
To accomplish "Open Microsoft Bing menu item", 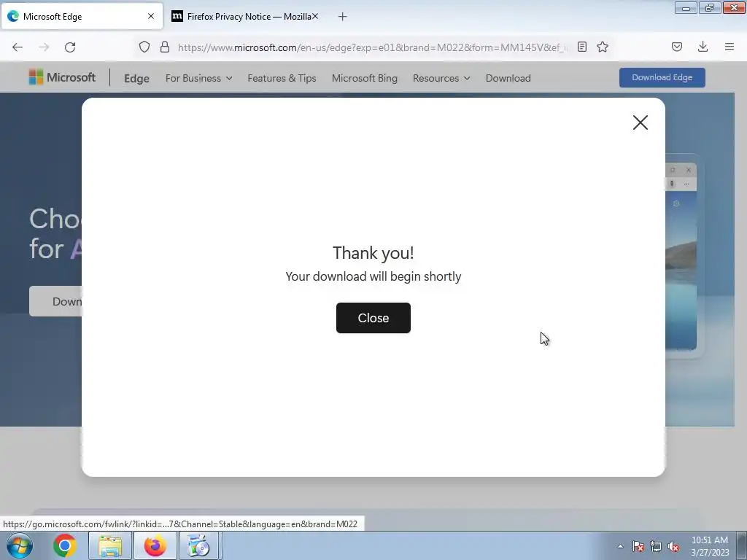I will coord(365,78).
